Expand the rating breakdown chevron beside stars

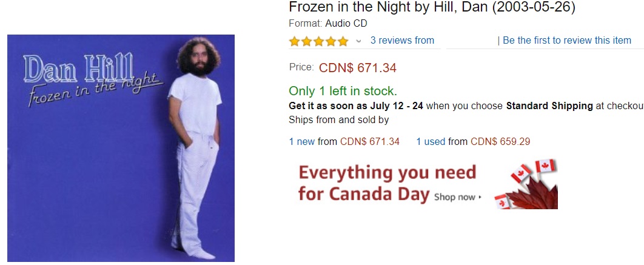(358, 41)
